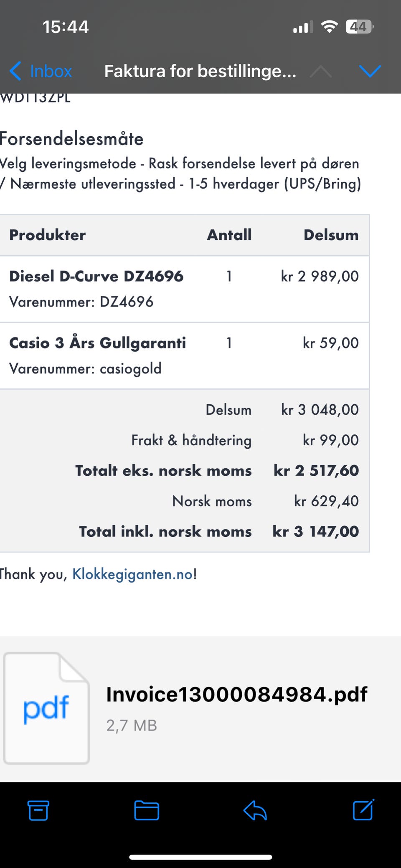
Task: Tap the Wi-Fi icon in status bar
Action: [x=329, y=27]
